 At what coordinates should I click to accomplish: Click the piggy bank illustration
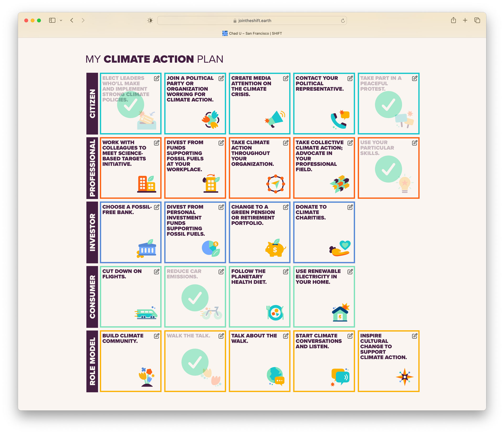point(275,248)
